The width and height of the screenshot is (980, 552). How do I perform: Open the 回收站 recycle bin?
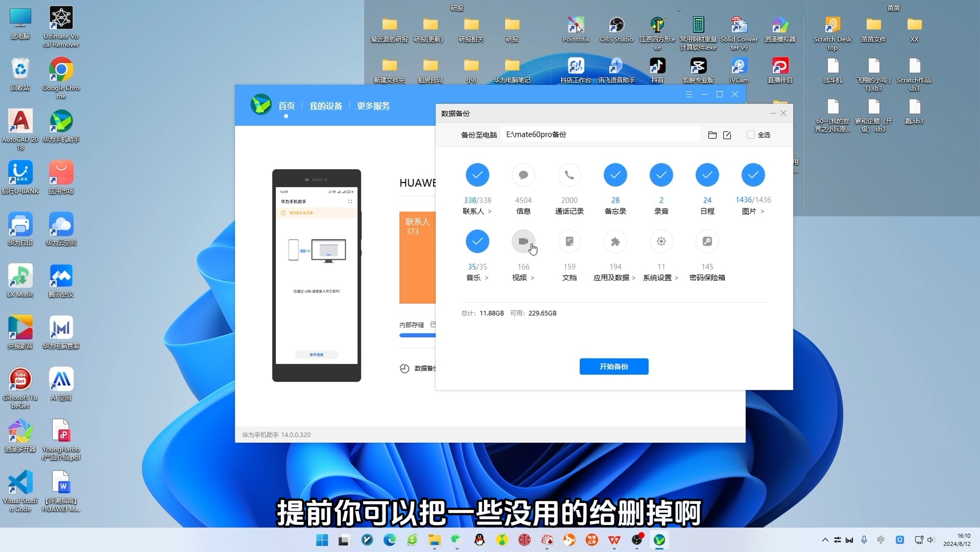pyautogui.click(x=20, y=75)
